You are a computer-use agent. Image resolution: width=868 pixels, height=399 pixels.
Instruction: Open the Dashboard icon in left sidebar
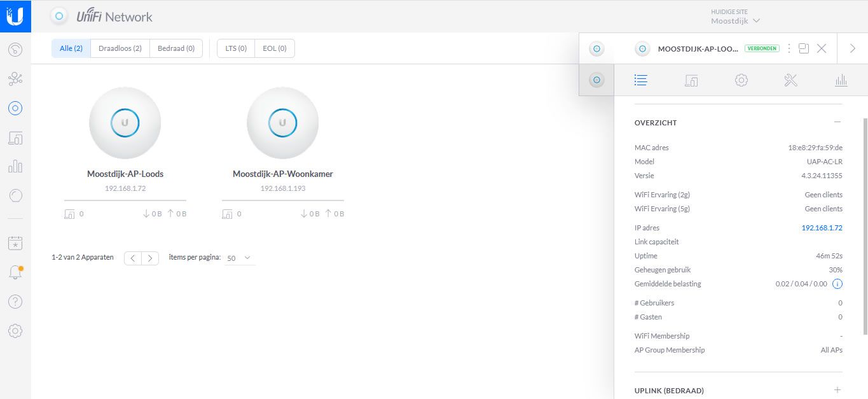tap(15, 50)
